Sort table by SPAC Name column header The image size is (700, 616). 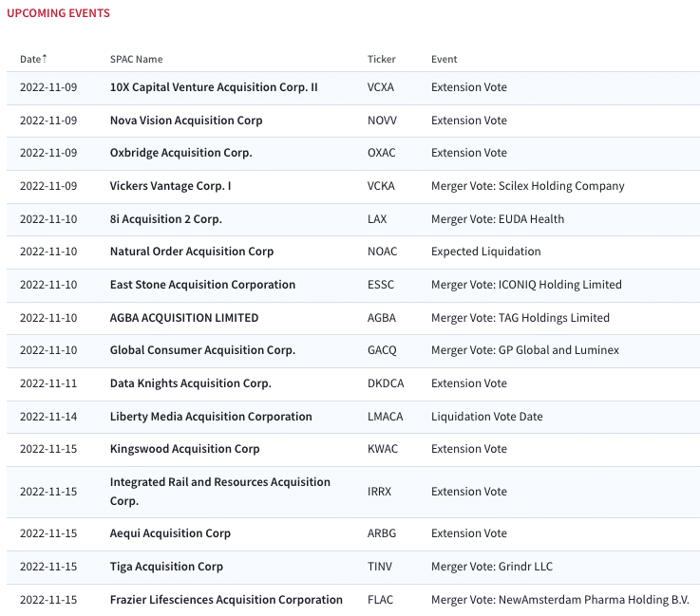pyautogui.click(x=136, y=59)
